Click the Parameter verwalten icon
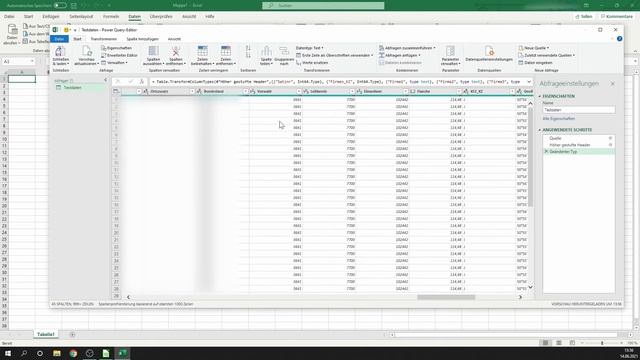Image resolution: width=640 pixels, height=360 pixels. pos(450,51)
